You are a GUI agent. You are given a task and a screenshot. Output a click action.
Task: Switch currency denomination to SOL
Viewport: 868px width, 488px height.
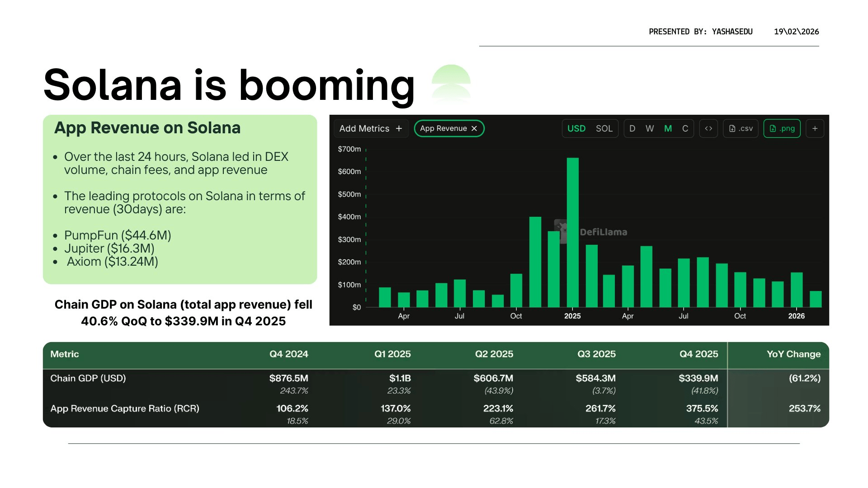(604, 129)
